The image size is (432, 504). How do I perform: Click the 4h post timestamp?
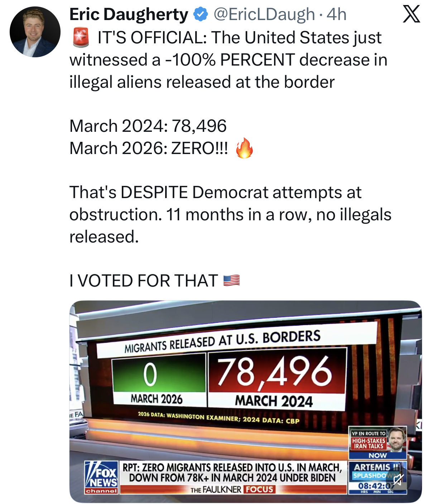coord(336,15)
